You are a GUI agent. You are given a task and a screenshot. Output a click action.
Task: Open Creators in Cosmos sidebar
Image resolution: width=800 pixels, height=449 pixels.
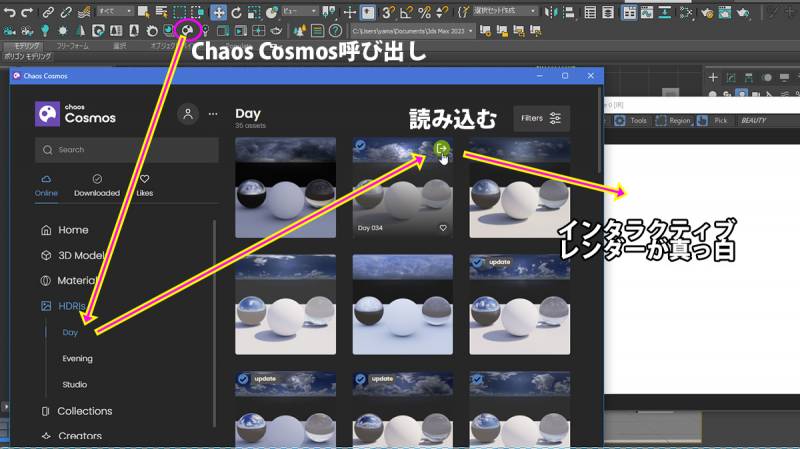coord(71,436)
